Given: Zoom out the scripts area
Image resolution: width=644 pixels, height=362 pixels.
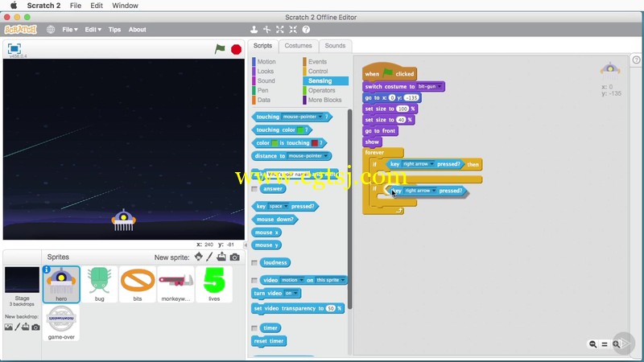Looking at the screenshot, I should click(592, 344).
